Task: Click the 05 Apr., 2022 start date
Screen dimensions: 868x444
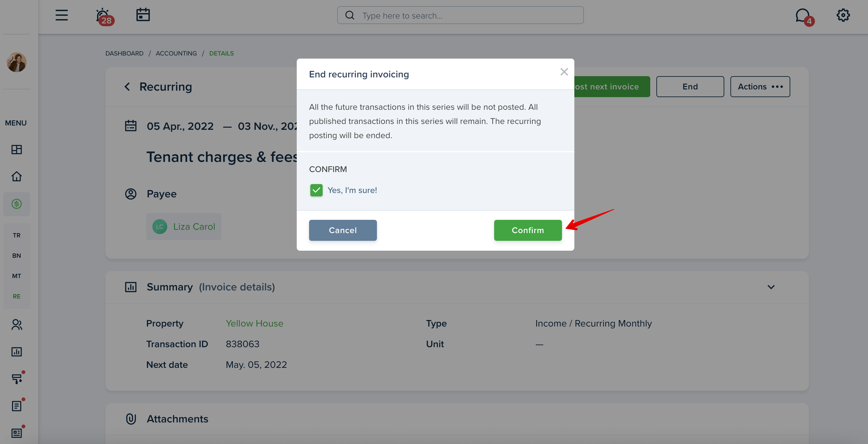Action: click(180, 126)
